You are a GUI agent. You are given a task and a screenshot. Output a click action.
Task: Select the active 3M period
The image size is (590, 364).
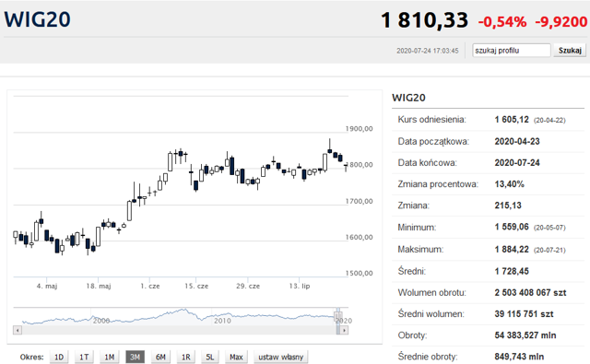135,357
